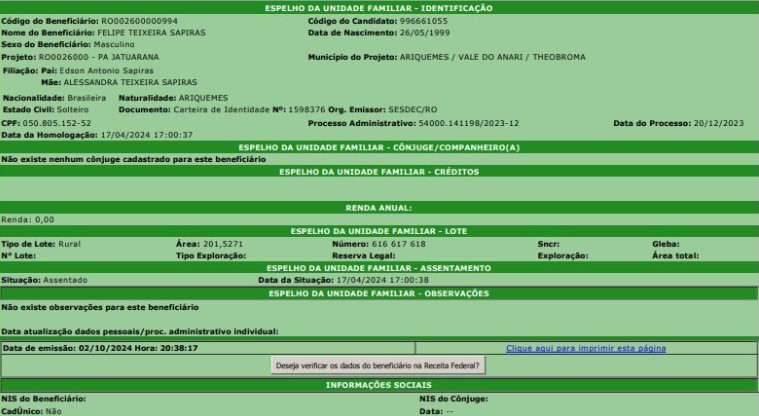Click the Cônjuge/Companheiro(a) section header
759x416 pixels.
[379, 147]
